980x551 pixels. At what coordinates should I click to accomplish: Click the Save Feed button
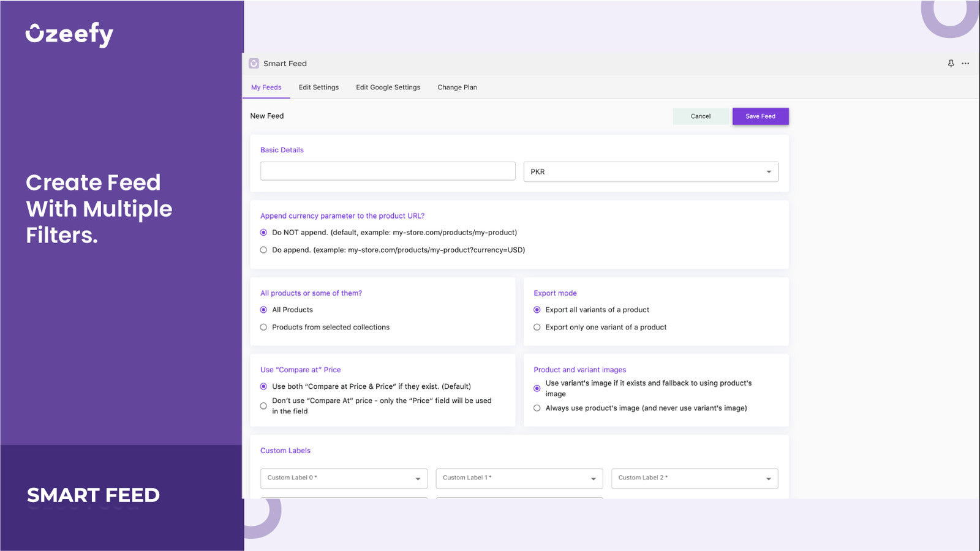click(760, 116)
